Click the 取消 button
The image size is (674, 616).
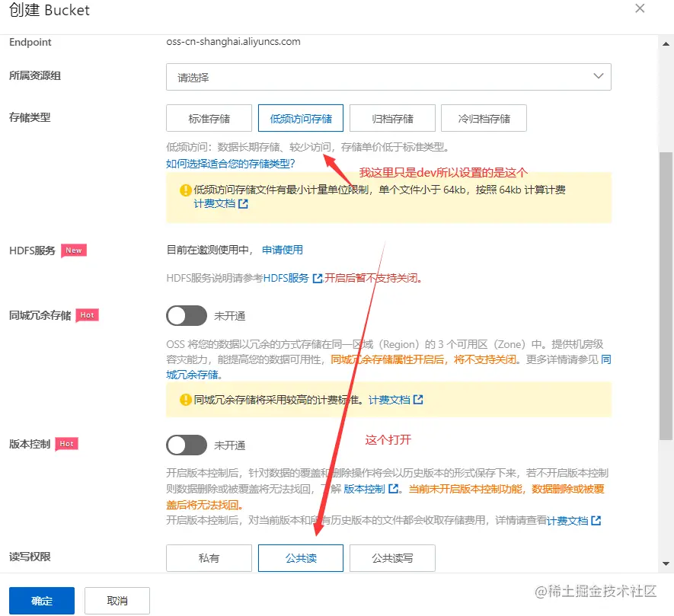coord(117,600)
